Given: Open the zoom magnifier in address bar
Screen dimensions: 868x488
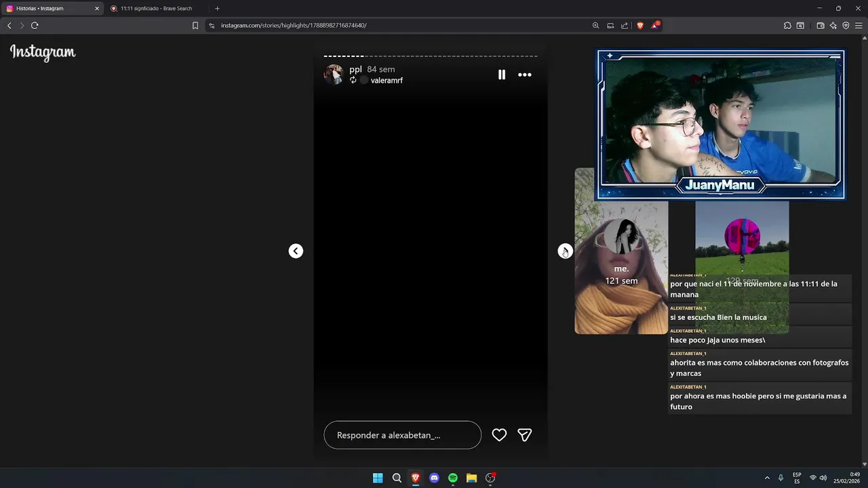Looking at the screenshot, I should 595,26.
